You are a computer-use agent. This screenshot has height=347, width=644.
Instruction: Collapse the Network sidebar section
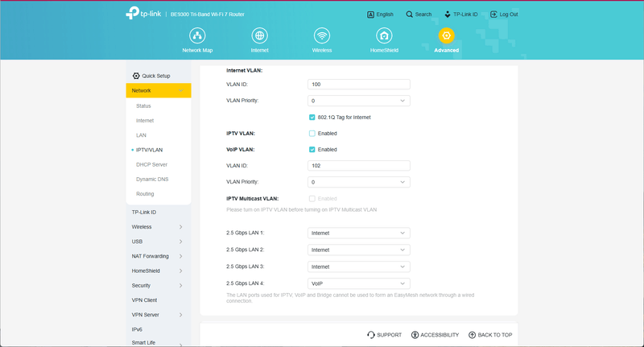pos(159,90)
